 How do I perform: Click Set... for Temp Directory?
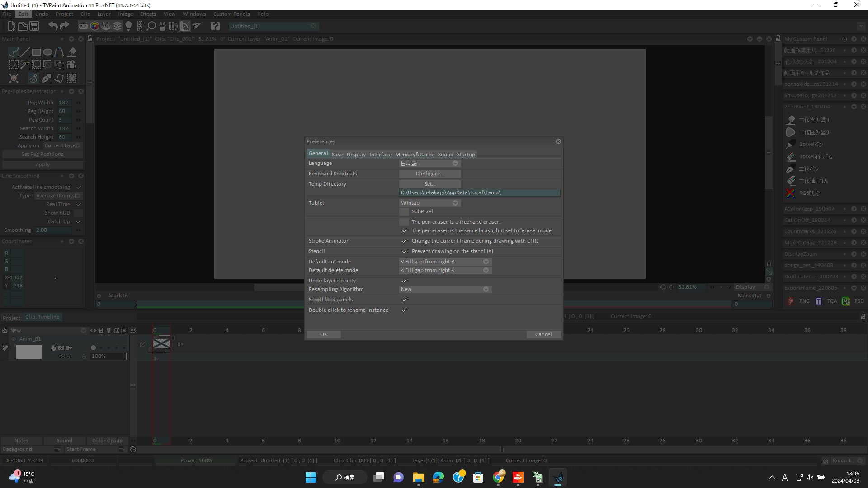[430, 184]
